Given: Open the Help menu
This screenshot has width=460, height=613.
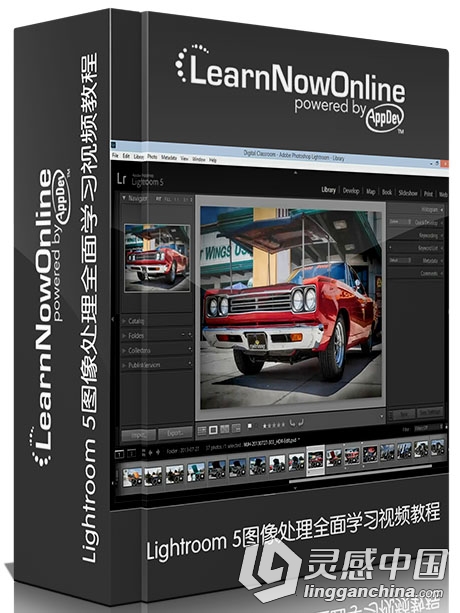Looking at the screenshot, I should pos(213,160).
